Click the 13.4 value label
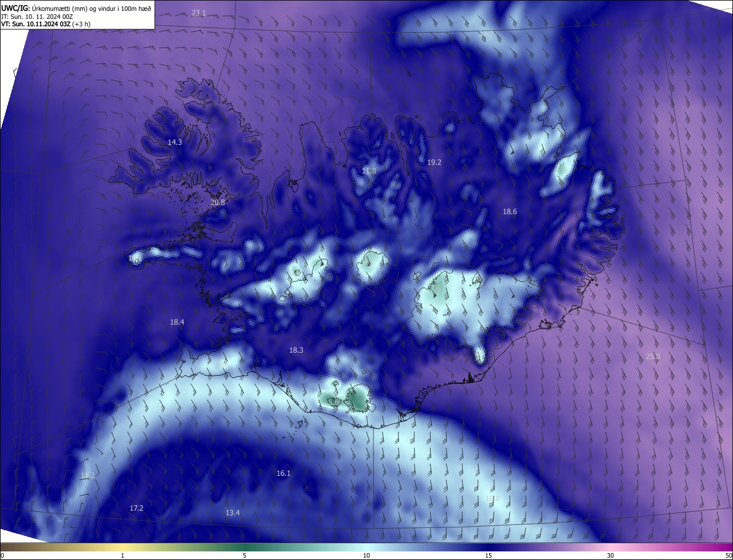The width and height of the screenshot is (733, 560). pos(232,512)
